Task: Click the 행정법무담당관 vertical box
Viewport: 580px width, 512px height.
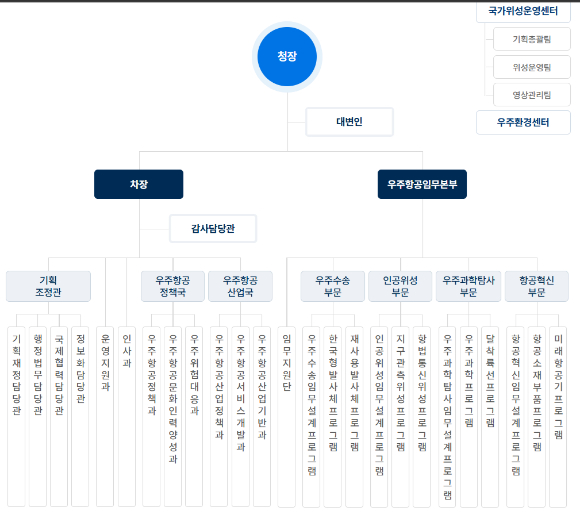Action: coord(38,417)
